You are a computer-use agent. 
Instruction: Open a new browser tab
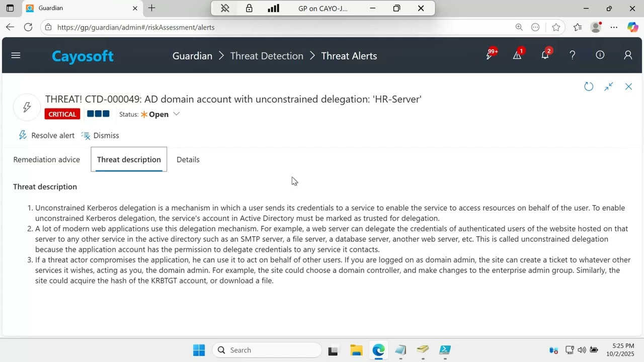coord(151,8)
